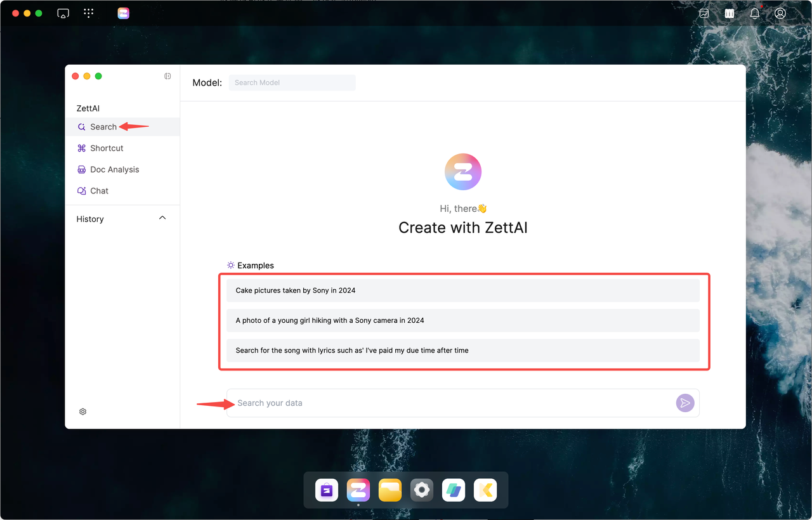Choose example young girl hiking photo
The height and width of the screenshot is (520, 812).
tap(463, 320)
